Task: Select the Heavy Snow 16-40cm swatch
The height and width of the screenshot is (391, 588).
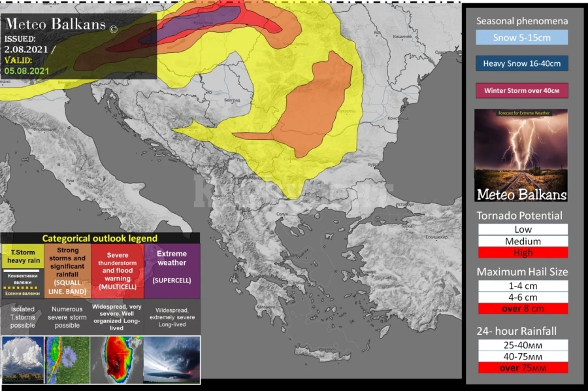Action: 521,63
